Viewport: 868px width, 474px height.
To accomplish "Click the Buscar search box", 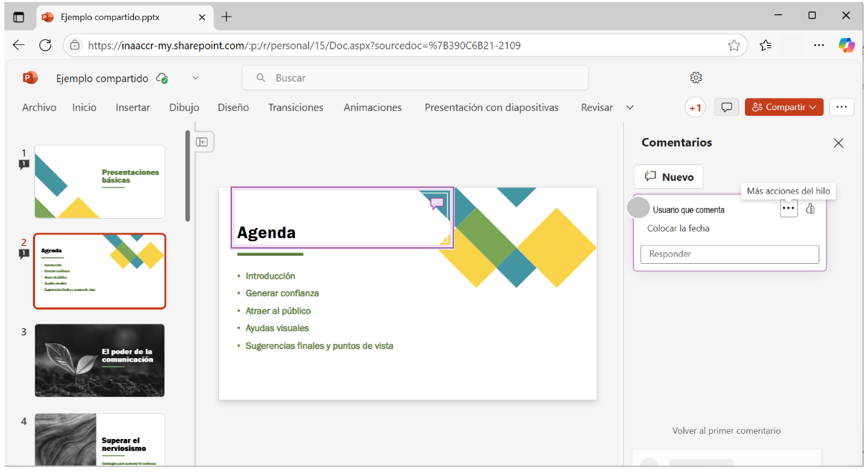I will (415, 78).
